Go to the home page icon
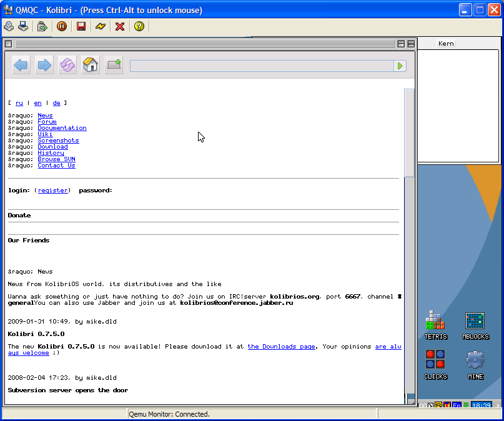Image resolution: width=504 pixels, height=421 pixels. pyautogui.click(x=91, y=65)
